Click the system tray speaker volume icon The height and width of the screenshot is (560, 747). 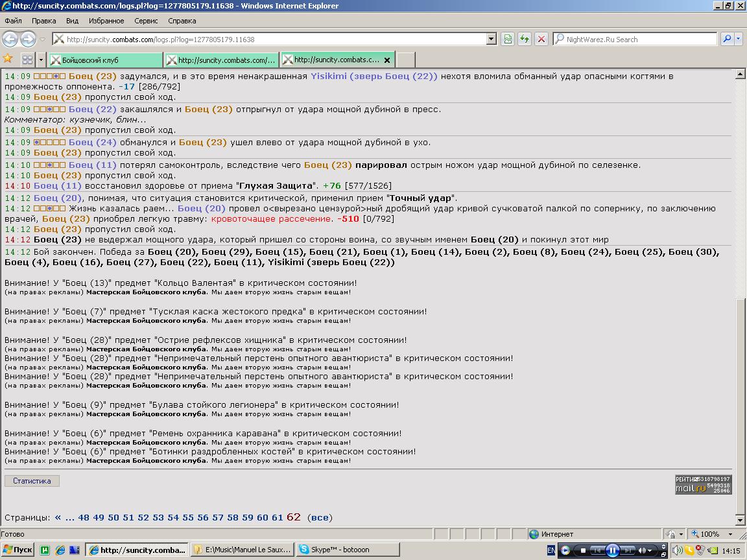pyautogui.click(x=677, y=550)
